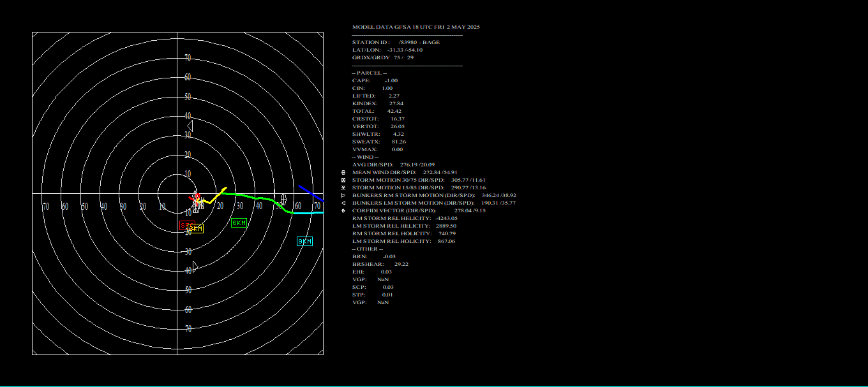Click the CAPE value -1.00
The height and width of the screenshot is (387, 868).
click(391, 80)
